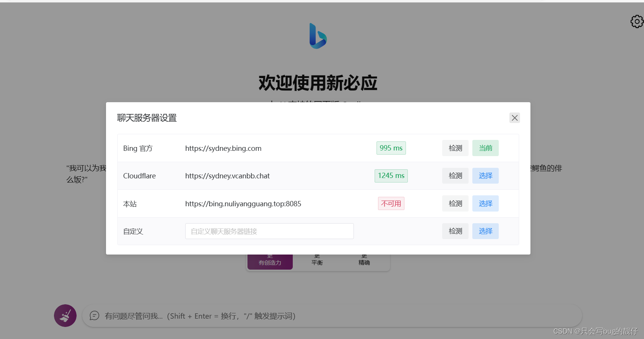Click the 不可用 status tag
Screen dimensions: 644x339
[x=391, y=204]
